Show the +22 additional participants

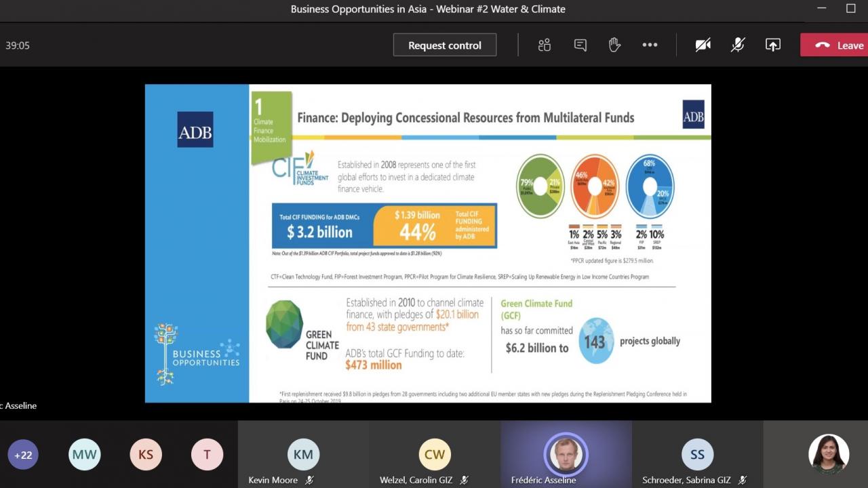pyautogui.click(x=23, y=455)
